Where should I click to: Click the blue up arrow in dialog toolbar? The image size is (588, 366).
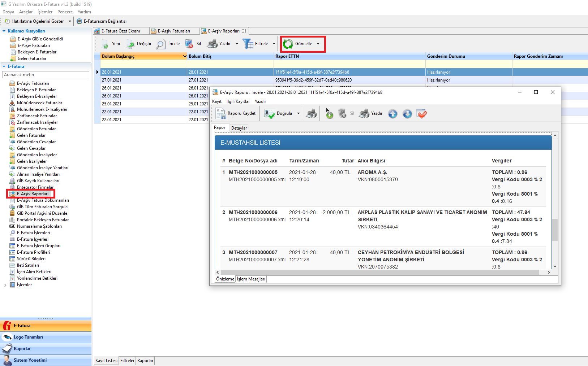tap(392, 114)
